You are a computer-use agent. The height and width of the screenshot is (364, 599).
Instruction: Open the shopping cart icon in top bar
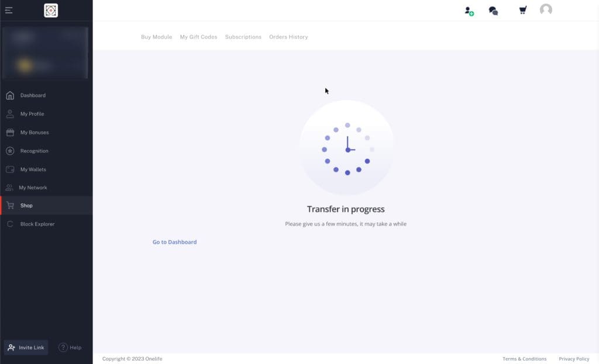[x=522, y=10]
